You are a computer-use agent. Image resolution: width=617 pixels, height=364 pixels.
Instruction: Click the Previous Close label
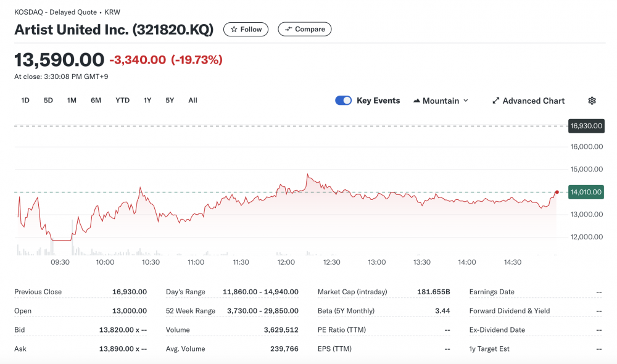pyautogui.click(x=38, y=292)
